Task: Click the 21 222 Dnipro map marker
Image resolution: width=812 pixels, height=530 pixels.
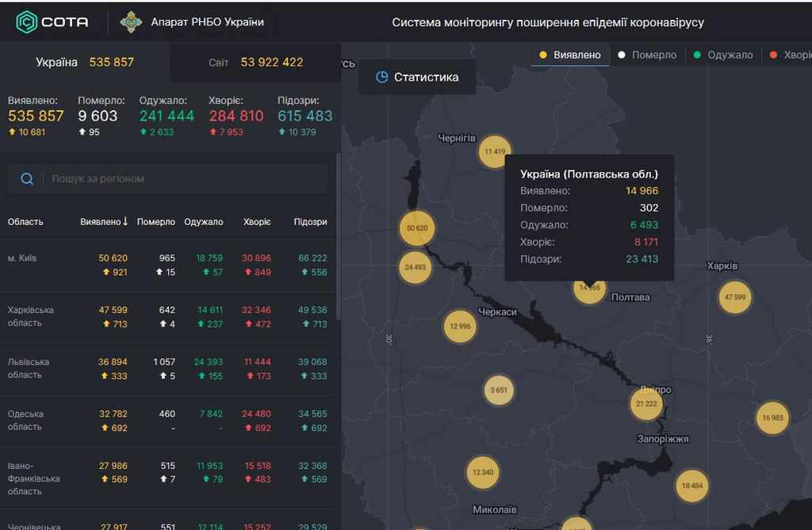Action: click(645, 404)
